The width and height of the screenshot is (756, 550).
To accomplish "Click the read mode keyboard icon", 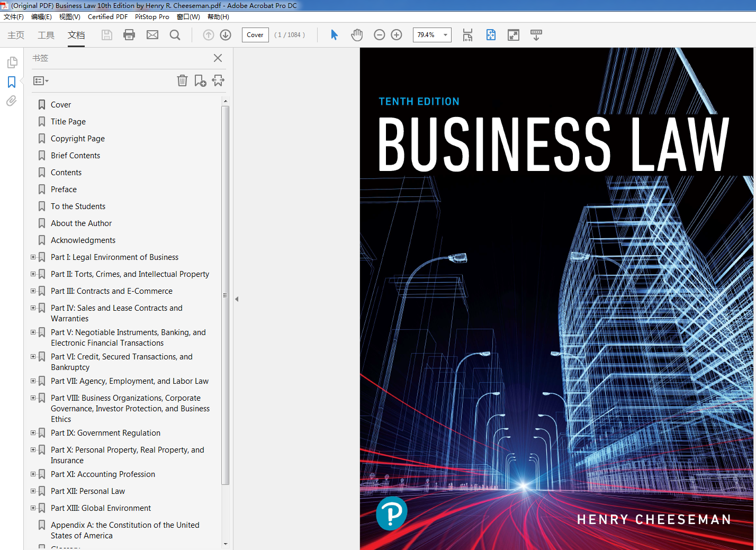I will coord(536,35).
